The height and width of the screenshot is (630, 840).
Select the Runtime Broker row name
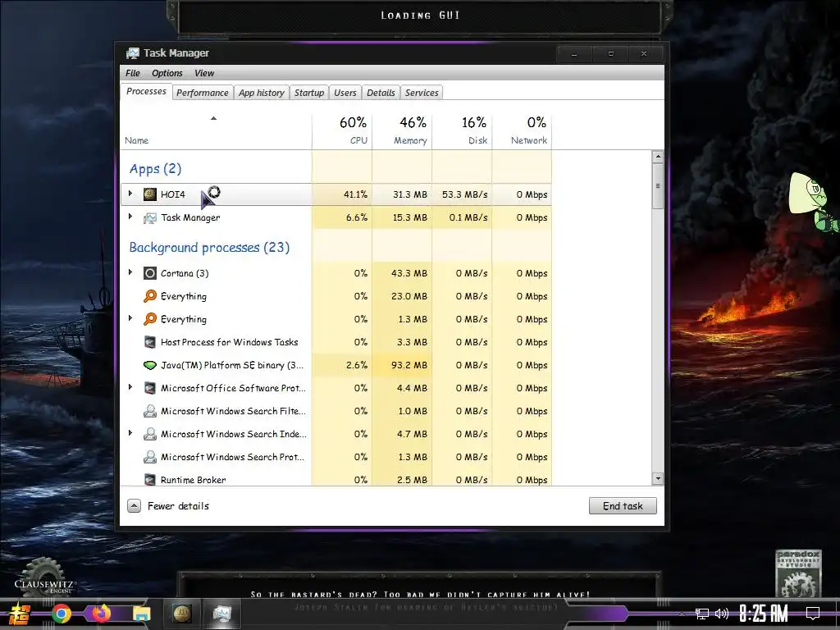pyautogui.click(x=194, y=480)
